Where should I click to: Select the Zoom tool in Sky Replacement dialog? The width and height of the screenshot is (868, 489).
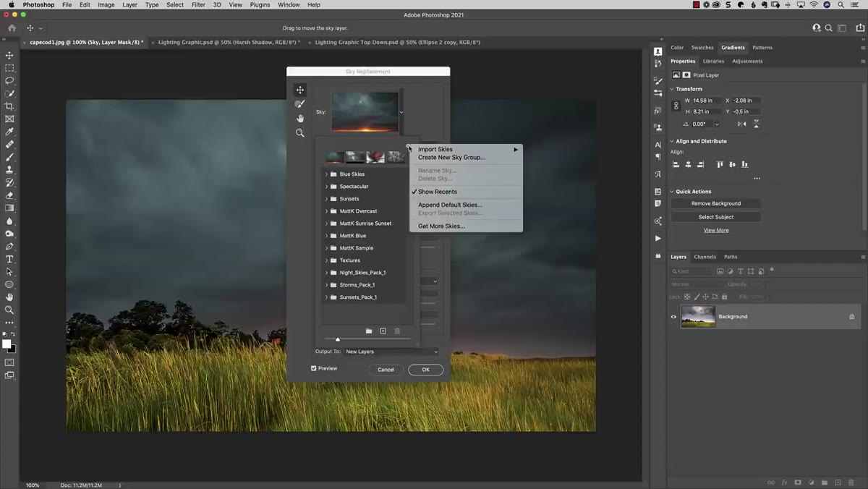[300, 133]
